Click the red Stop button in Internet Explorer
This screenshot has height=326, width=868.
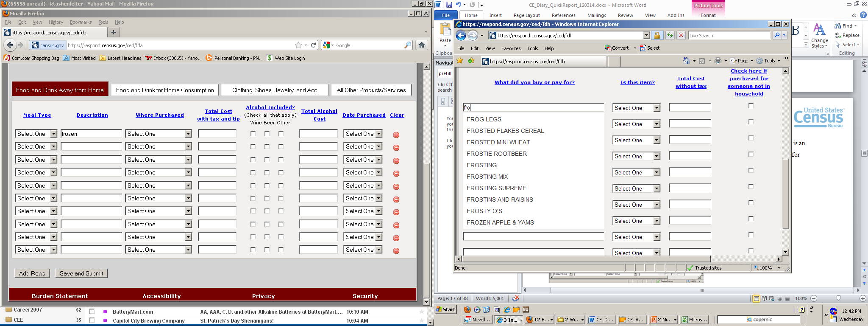coord(681,36)
